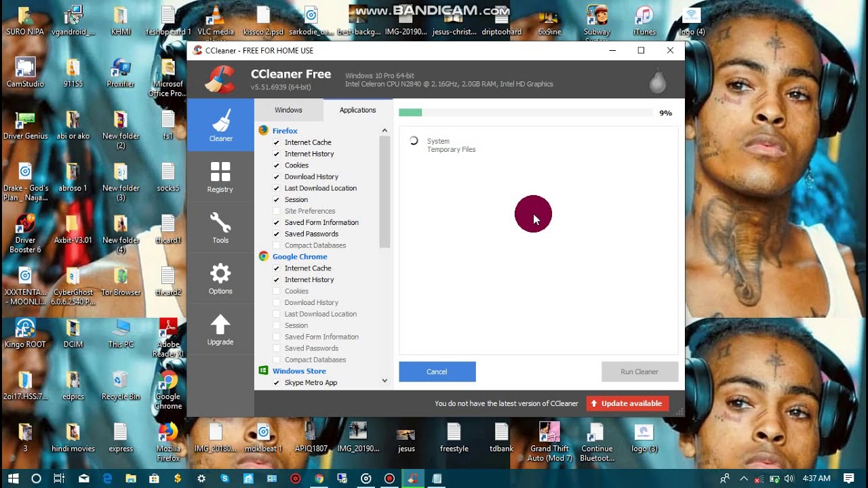
Task: Click the Windows Start button
Action: (x=13, y=479)
